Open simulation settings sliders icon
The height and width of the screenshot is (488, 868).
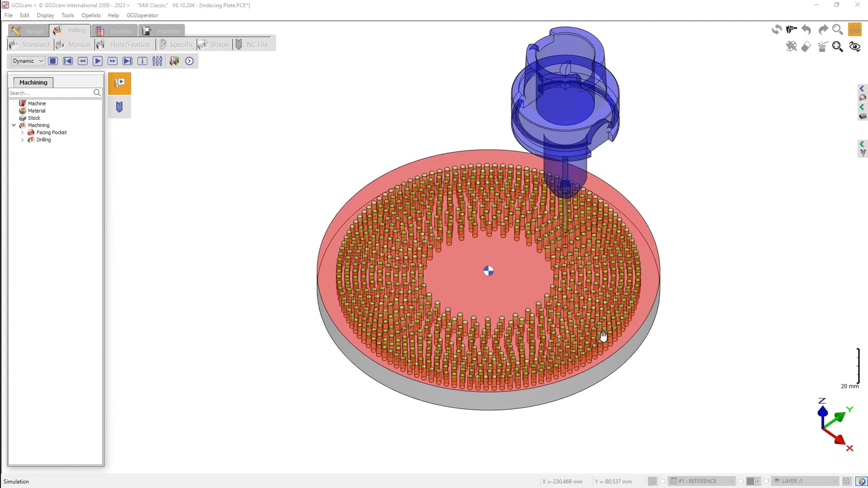tap(157, 61)
